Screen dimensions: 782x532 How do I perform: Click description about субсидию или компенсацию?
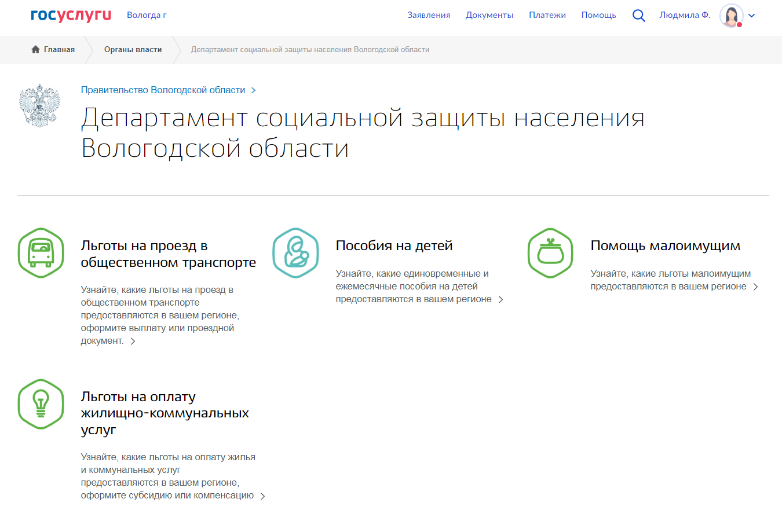click(x=168, y=476)
